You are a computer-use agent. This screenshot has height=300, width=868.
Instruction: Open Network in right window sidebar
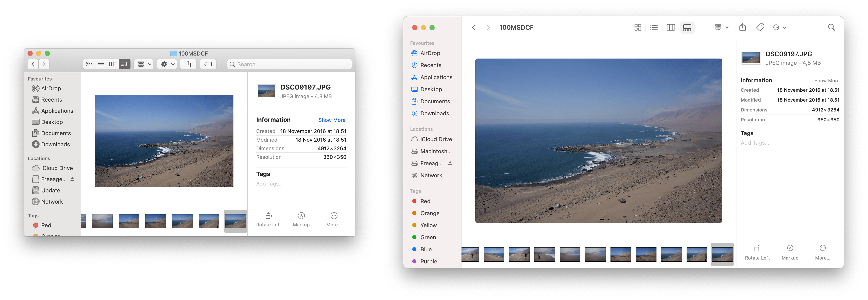[427, 175]
